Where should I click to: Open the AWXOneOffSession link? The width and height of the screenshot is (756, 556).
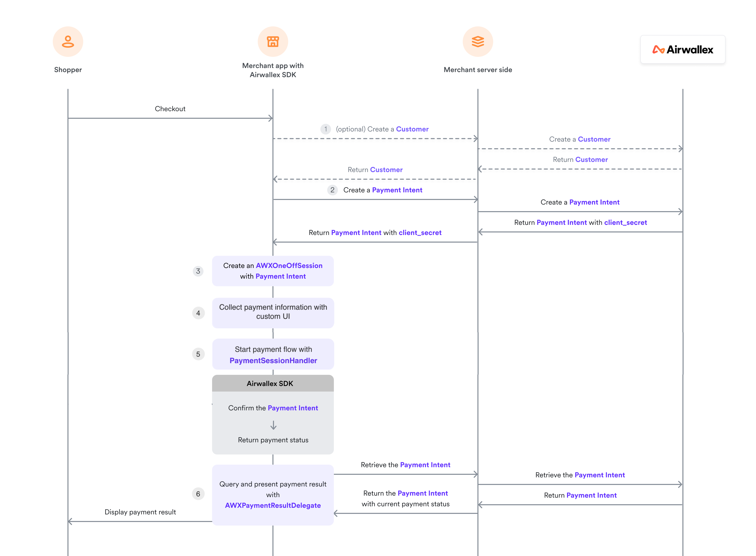(289, 265)
